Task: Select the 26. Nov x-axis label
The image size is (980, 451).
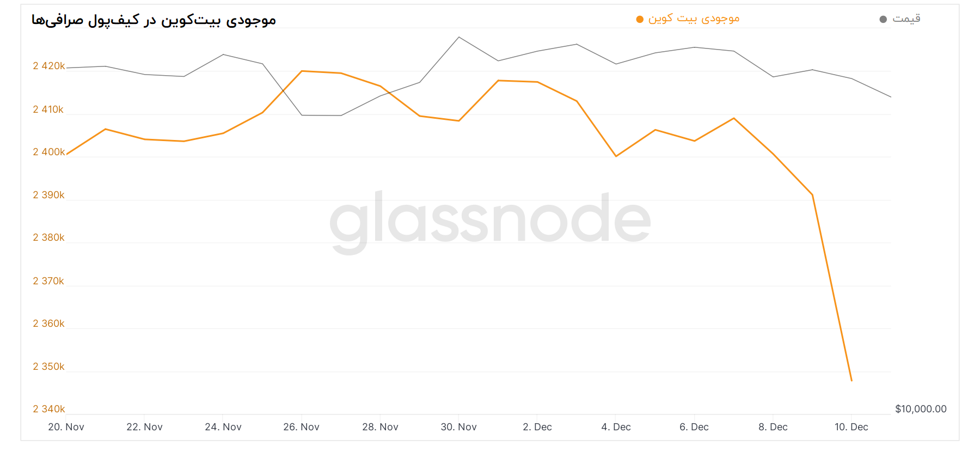Action: (x=301, y=427)
